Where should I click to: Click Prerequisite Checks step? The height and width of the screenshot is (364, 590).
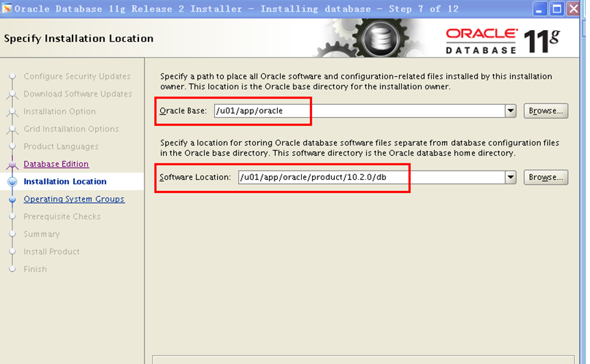tap(62, 217)
